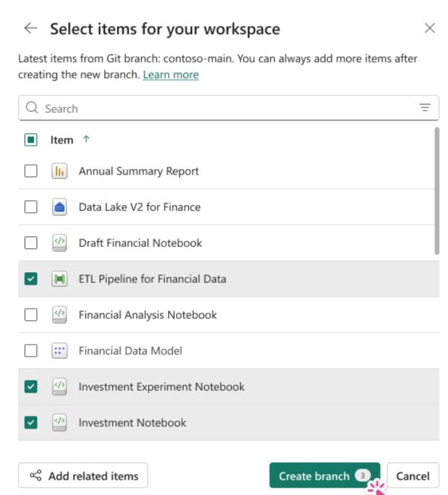Image resolution: width=448 pixels, height=495 pixels.
Task: Click the back arrow in dialog header
Action: coord(31,28)
